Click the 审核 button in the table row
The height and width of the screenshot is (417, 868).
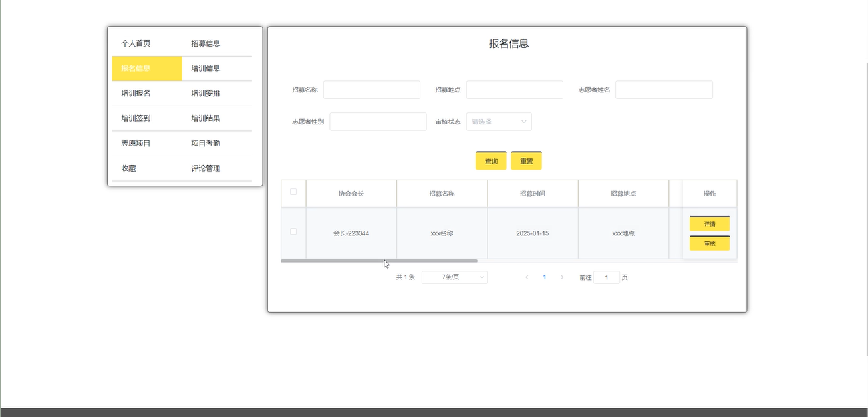click(709, 244)
